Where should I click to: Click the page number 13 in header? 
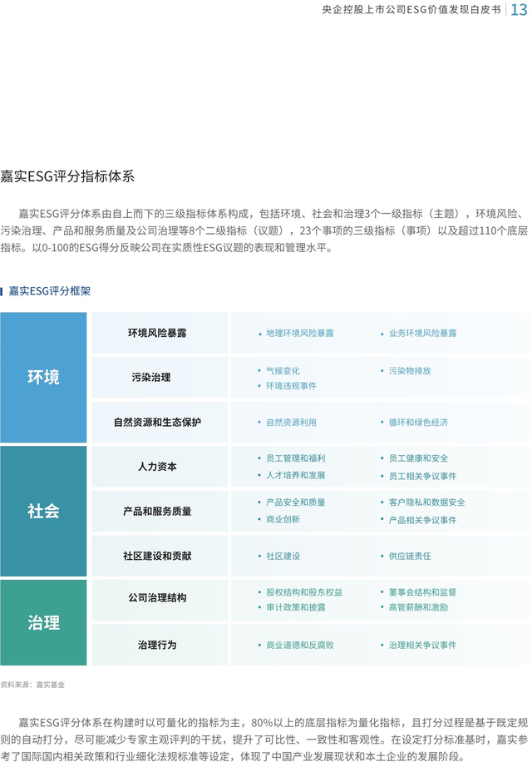coord(519,10)
